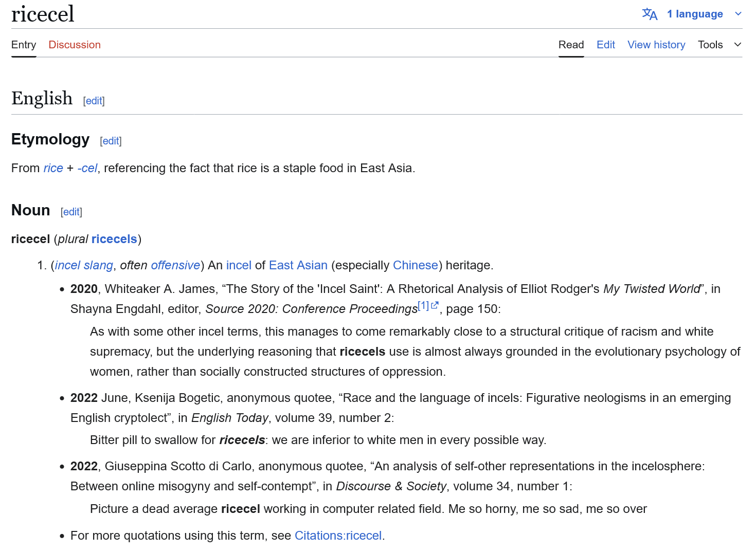The width and height of the screenshot is (756, 552).
Task: Open the 'incel slang' label link
Action: tap(84, 265)
